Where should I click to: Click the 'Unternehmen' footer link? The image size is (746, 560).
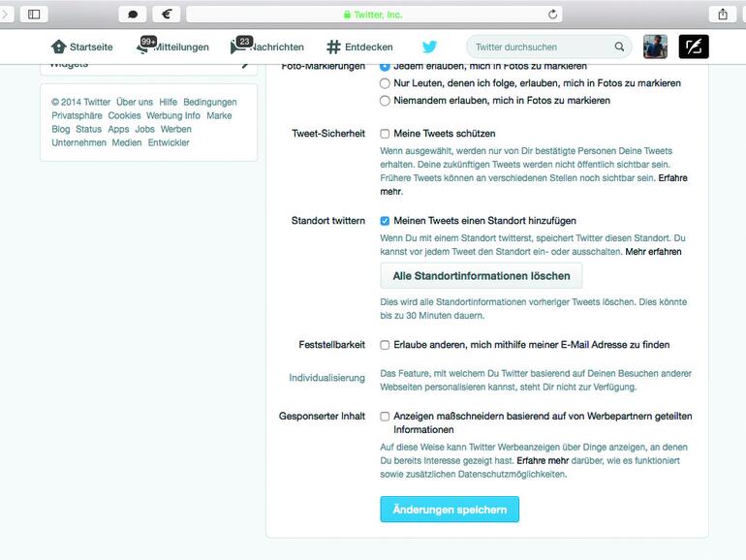78,142
